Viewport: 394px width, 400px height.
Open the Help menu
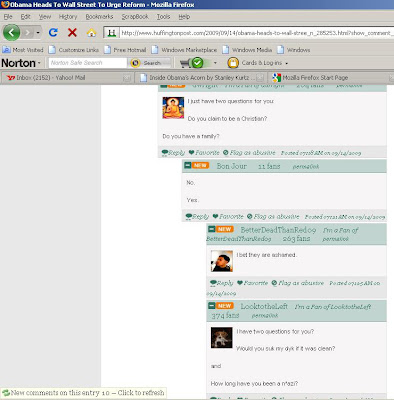[x=184, y=17]
